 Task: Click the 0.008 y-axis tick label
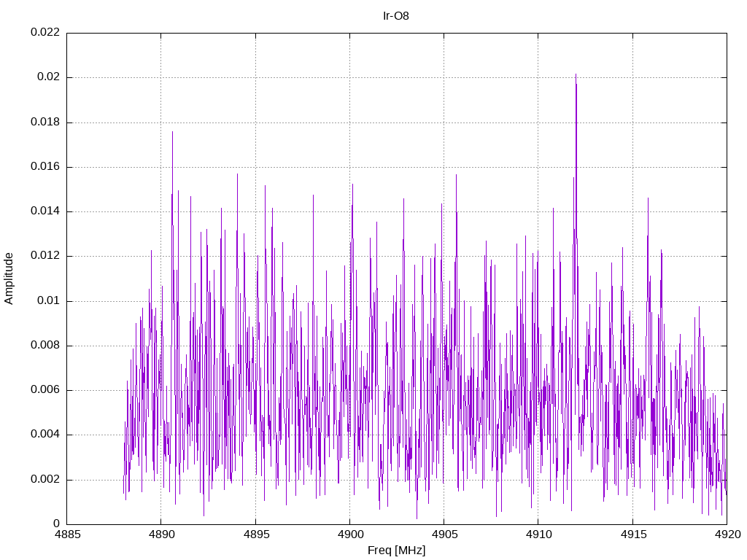tap(45, 345)
